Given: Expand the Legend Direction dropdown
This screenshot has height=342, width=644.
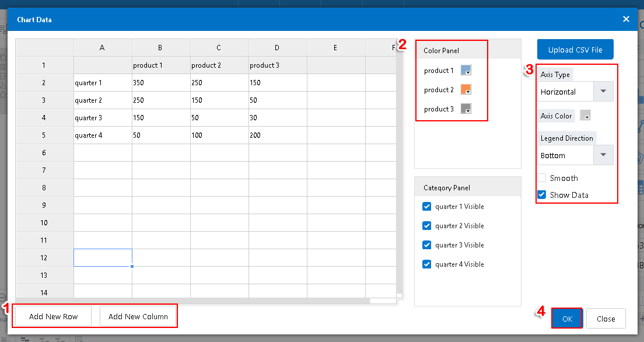Looking at the screenshot, I should coord(603,155).
